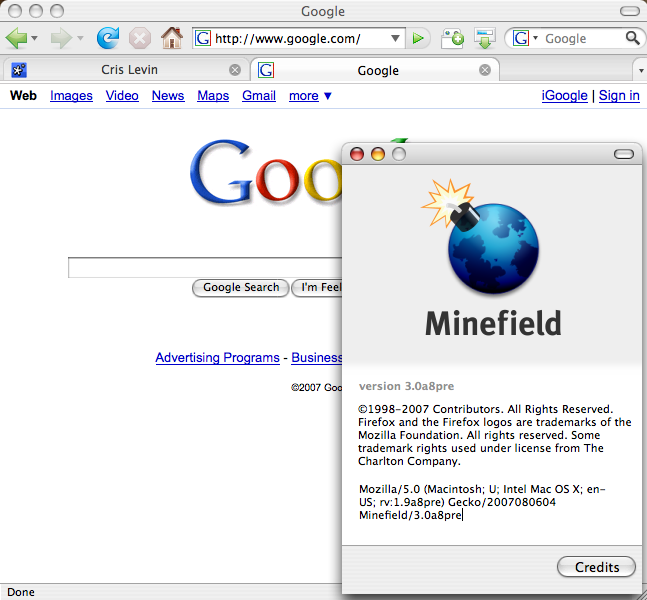This screenshot has width=647, height=600.
Task: Click the Forward arrow button
Action: tap(61, 38)
